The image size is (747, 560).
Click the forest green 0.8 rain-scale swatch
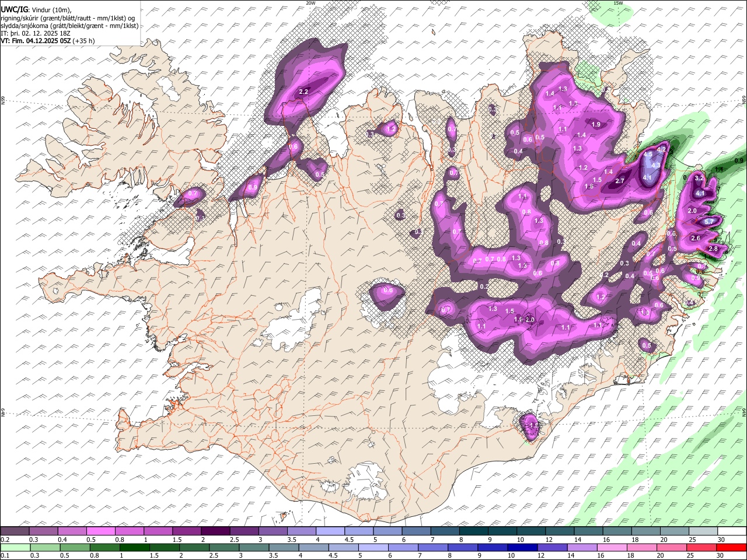(x=105, y=548)
